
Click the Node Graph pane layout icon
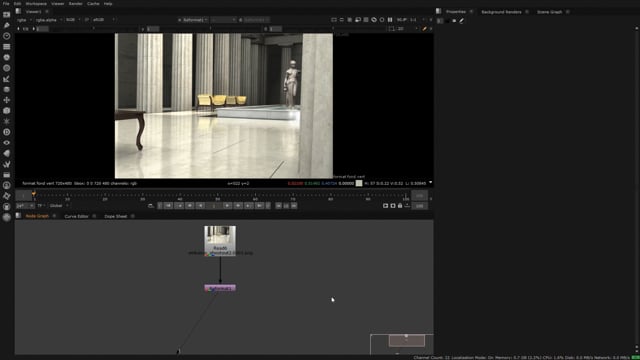click(19, 216)
